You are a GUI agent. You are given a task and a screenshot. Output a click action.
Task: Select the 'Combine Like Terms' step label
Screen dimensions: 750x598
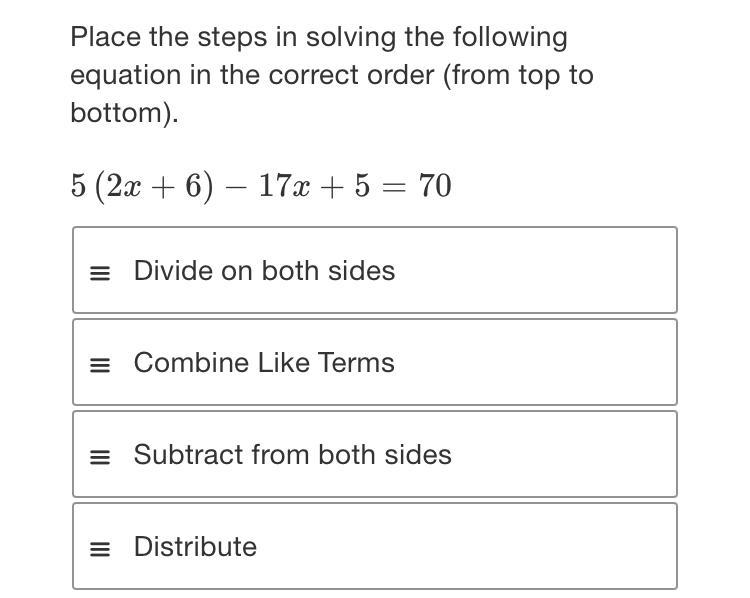(x=264, y=363)
